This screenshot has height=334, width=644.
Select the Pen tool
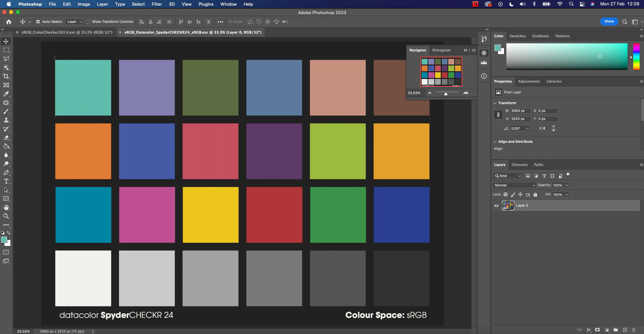click(6, 173)
